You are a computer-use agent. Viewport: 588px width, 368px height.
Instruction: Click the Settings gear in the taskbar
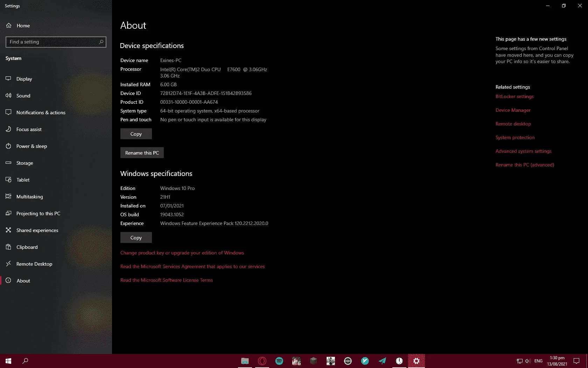416,361
